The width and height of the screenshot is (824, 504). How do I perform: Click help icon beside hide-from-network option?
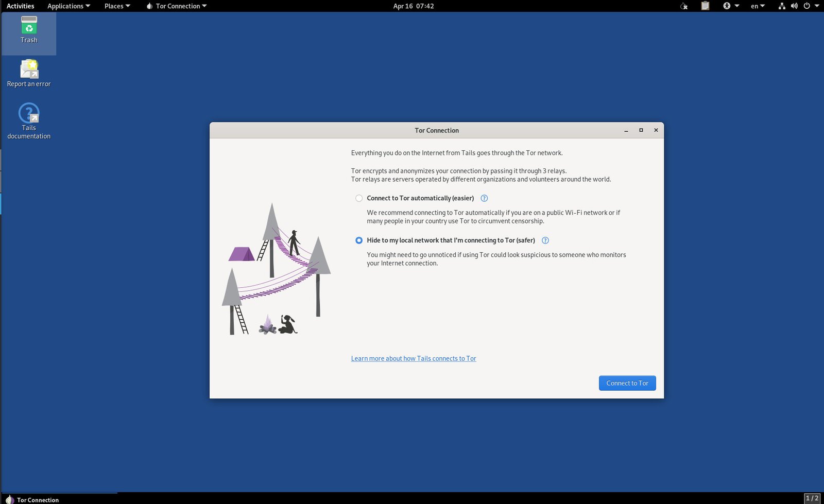[x=545, y=240]
